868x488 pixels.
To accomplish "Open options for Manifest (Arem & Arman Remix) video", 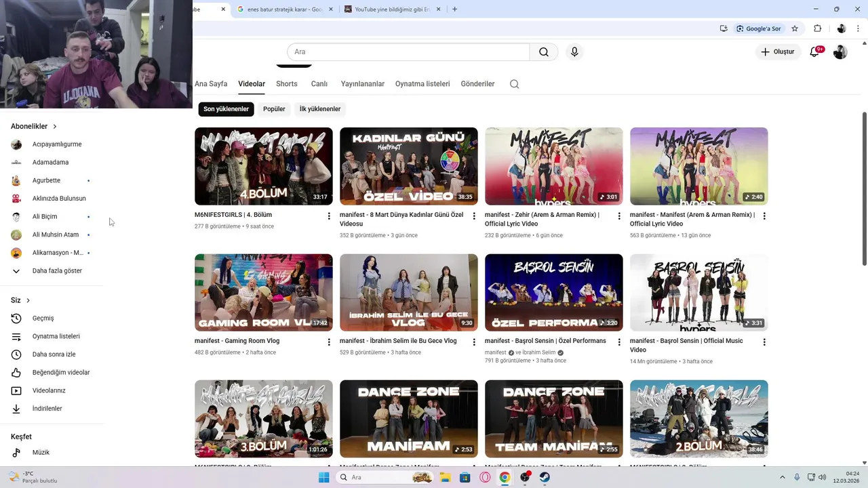I will pos(764,216).
